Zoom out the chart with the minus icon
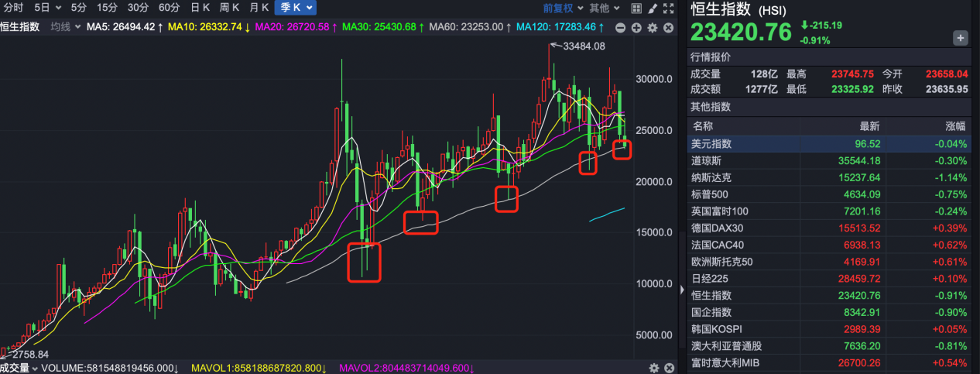Image resolution: width=980 pixels, height=374 pixels. (621, 28)
